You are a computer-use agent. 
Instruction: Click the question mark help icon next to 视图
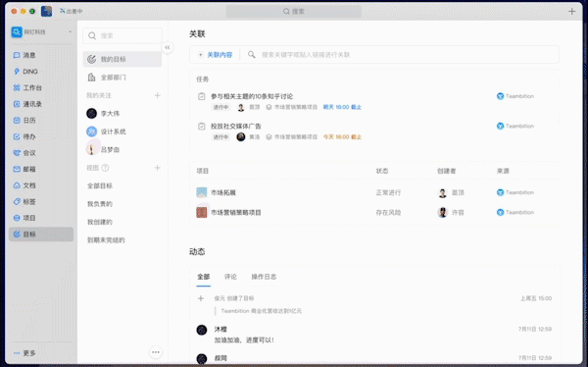(106, 168)
